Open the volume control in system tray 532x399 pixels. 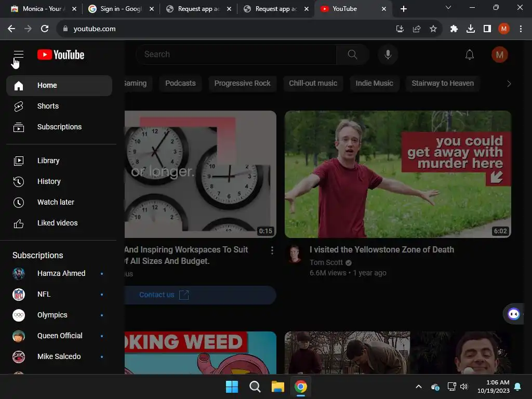[x=464, y=387]
